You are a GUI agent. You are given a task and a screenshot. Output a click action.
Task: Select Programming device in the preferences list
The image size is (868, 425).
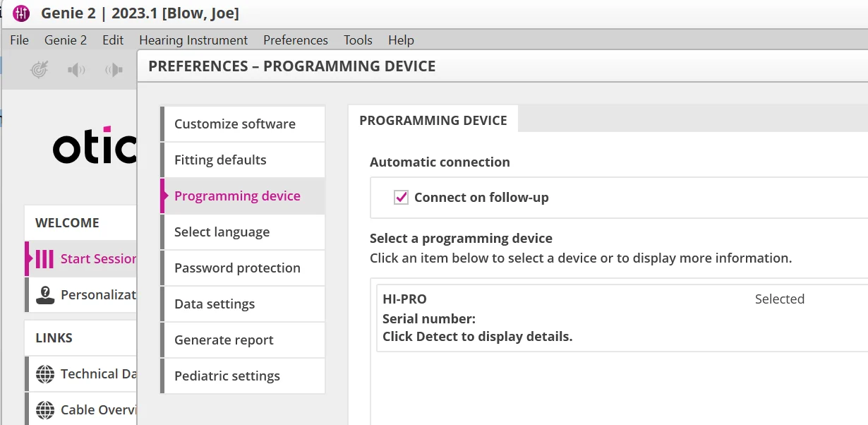[243, 196]
